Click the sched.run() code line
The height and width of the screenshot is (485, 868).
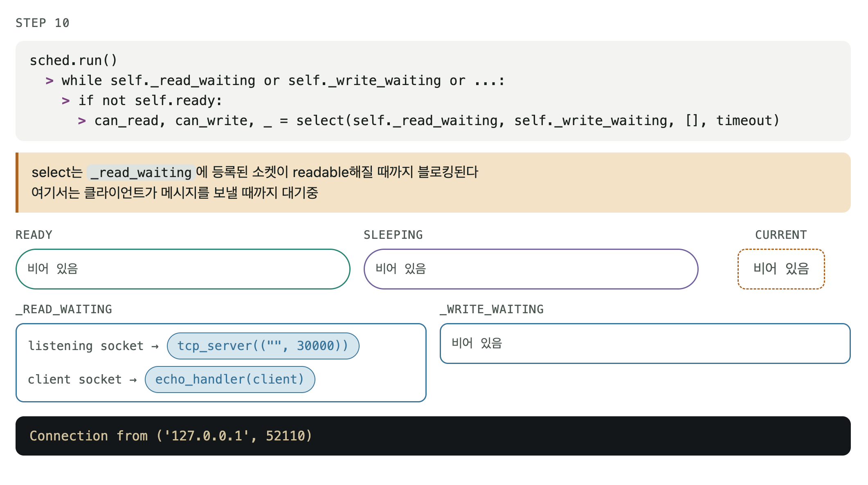point(74,61)
